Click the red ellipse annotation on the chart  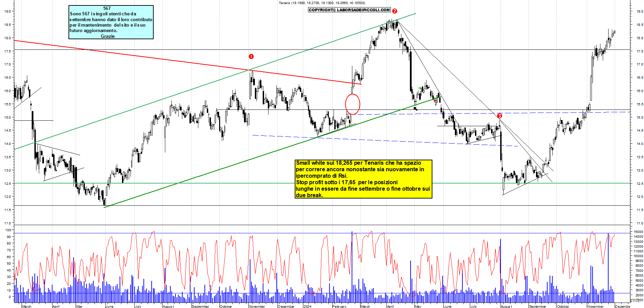[353, 104]
